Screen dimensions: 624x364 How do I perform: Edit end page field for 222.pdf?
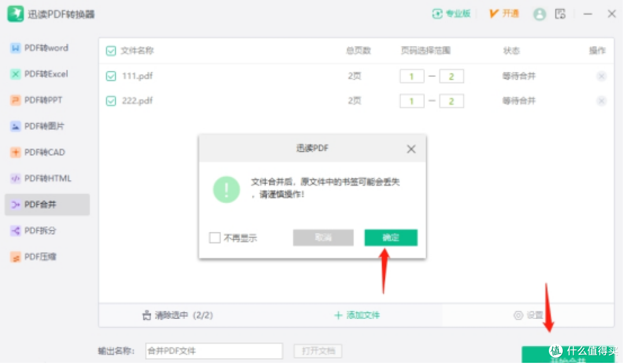[x=451, y=101]
